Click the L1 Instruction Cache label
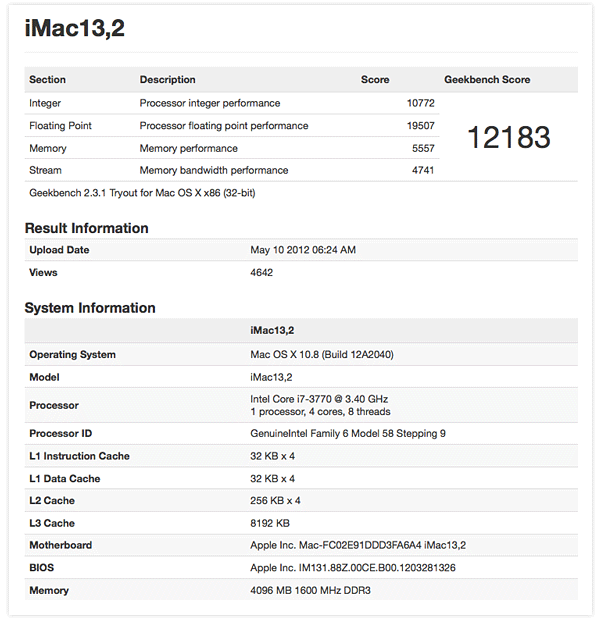This screenshot has height=622, width=596. pos(79,456)
